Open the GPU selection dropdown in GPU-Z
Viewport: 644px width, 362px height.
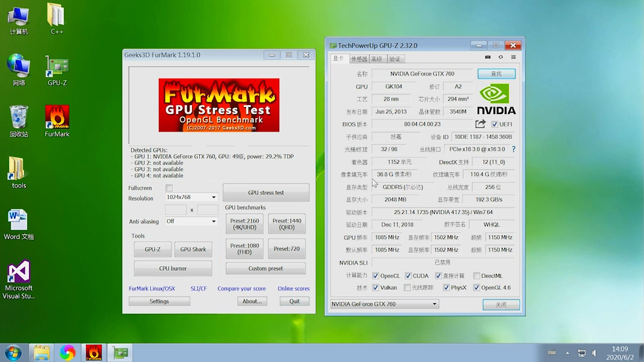[x=435, y=304]
